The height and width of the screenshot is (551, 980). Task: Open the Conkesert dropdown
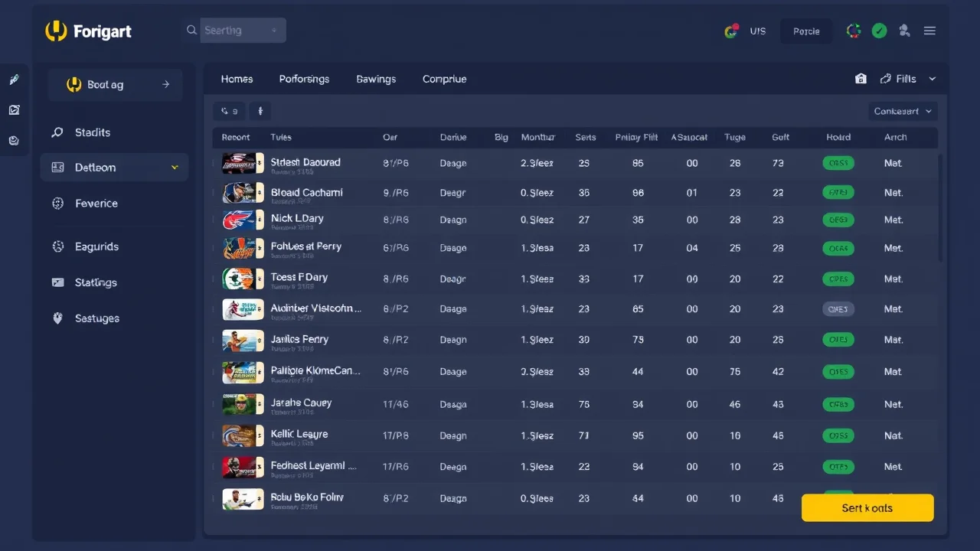[x=903, y=111]
